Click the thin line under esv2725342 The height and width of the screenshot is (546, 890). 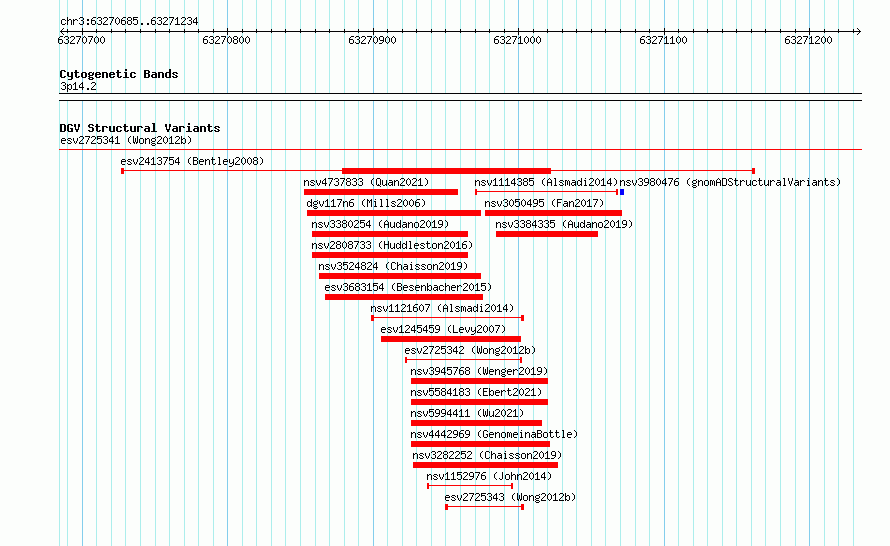click(463, 360)
